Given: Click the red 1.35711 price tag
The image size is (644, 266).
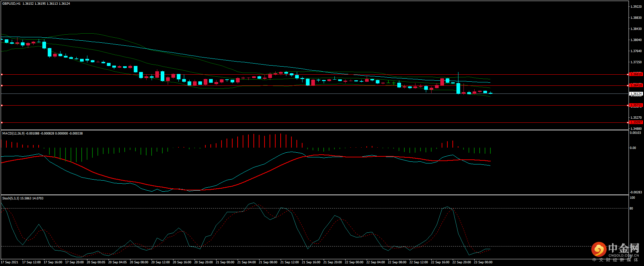Looking at the screenshot, I should (x=636, y=105).
